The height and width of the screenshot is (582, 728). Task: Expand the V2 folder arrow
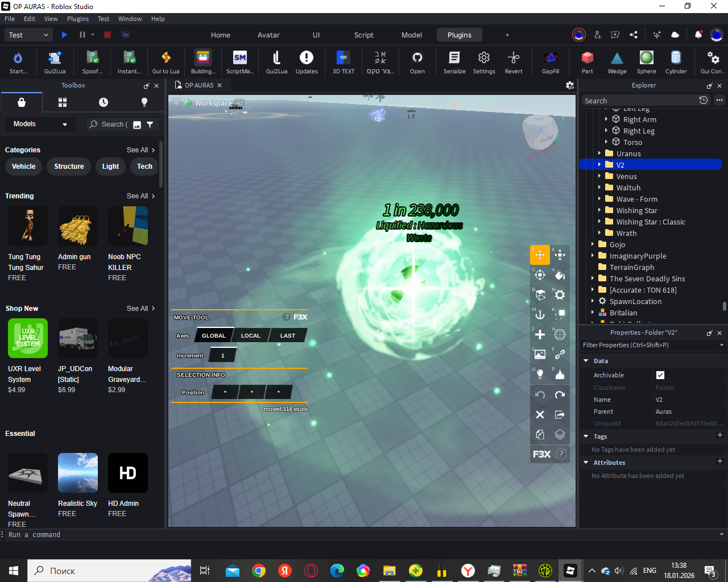599,165
